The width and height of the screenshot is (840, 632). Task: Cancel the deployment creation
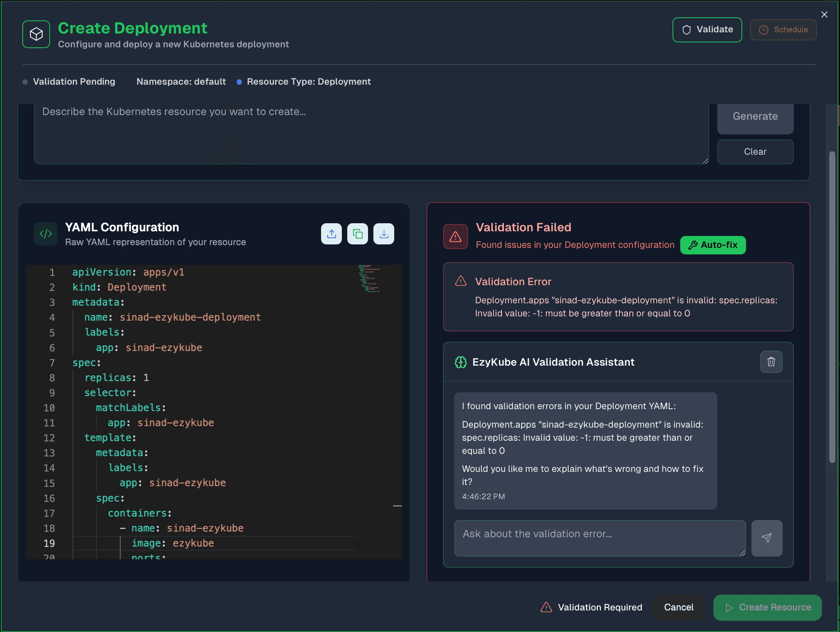pos(678,607)
